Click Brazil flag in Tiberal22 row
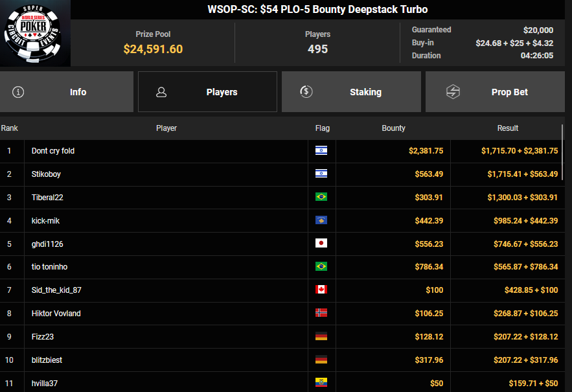 [321, 198]
